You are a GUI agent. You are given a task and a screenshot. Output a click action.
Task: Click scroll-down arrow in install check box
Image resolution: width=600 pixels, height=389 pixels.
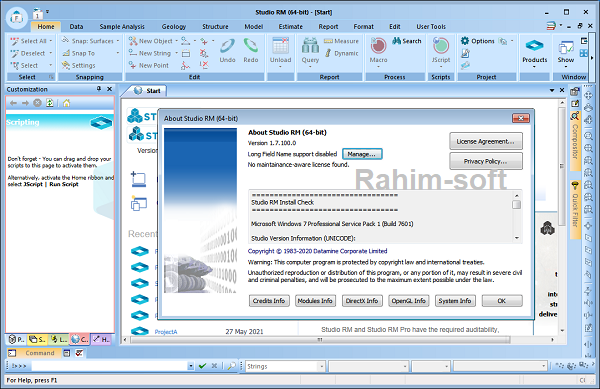coord(517,238)
